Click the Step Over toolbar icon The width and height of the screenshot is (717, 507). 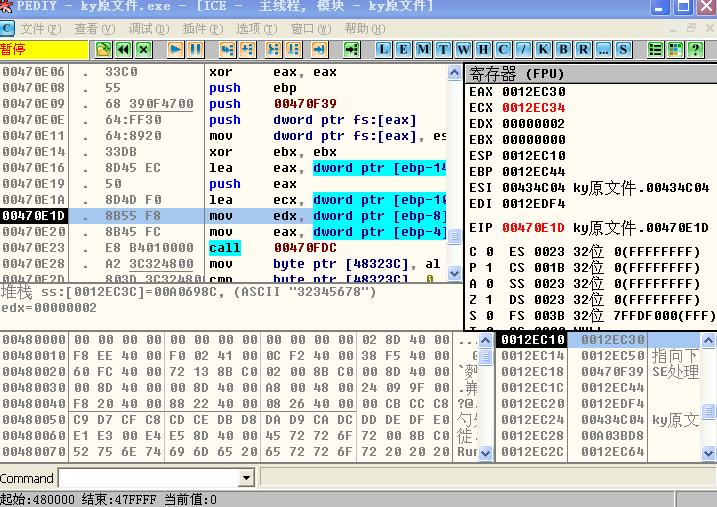tap(247, 49)
